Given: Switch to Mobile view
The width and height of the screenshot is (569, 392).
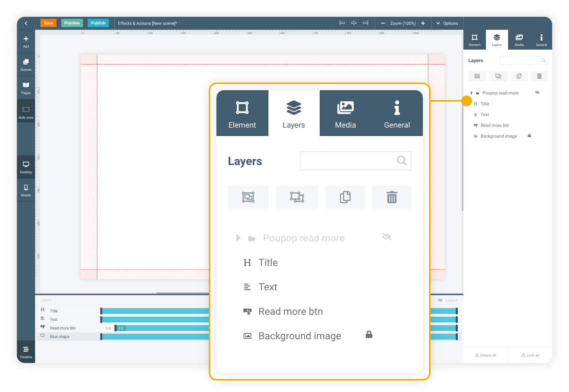Looking at the screenshot, I should pos(26,190).
